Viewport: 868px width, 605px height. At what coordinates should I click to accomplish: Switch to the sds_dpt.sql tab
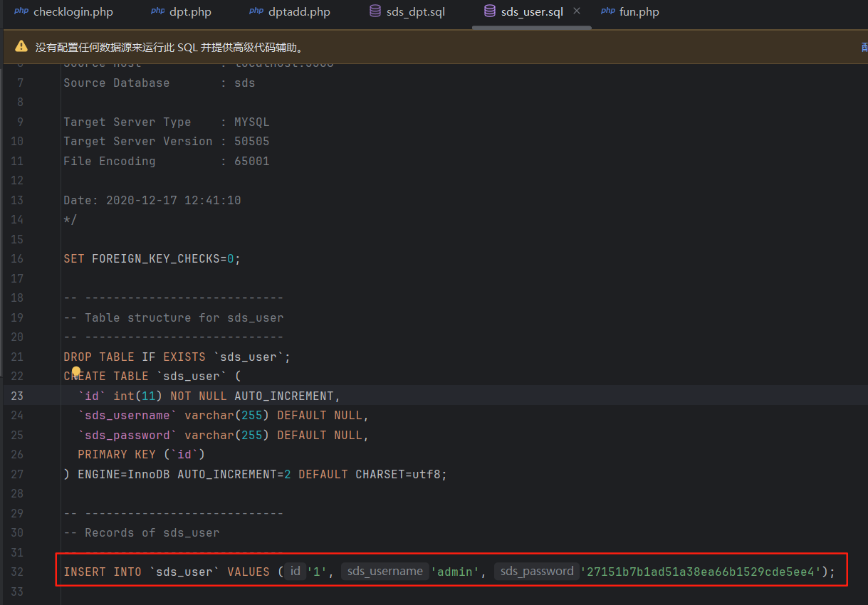(x=407, y=12)
